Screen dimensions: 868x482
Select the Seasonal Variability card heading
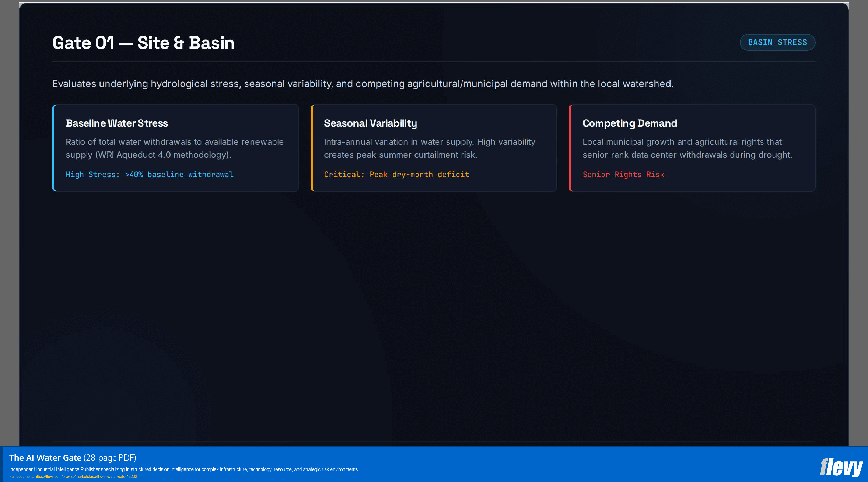click(x=370, y=123)
